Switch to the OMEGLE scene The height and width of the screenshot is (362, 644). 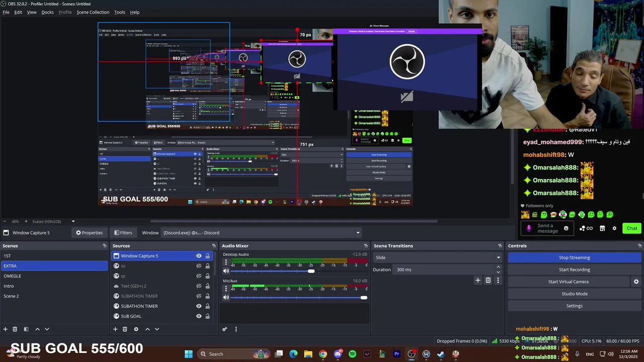(x=54, y=276)
